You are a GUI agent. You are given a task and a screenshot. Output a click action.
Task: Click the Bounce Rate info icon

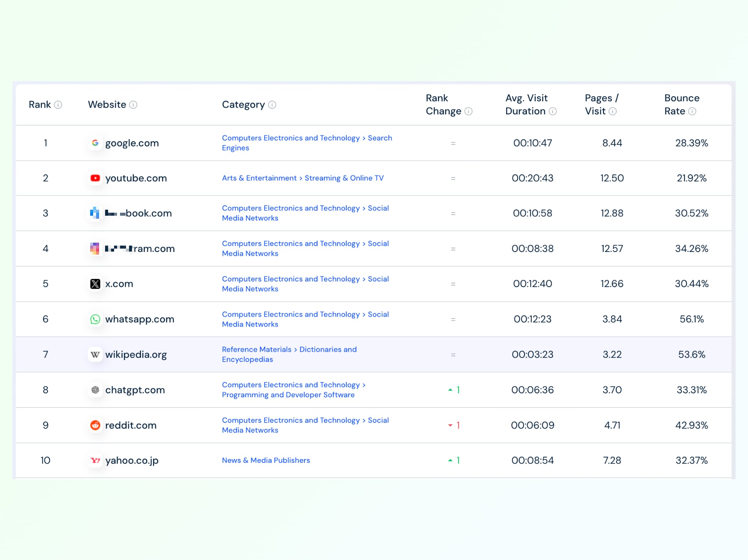692,111
